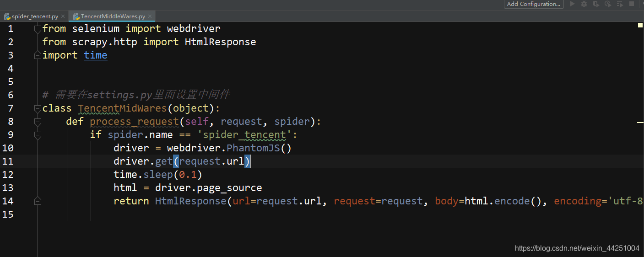
Task: Collapse the if-block fold at line 9
Action: [38, 135]
